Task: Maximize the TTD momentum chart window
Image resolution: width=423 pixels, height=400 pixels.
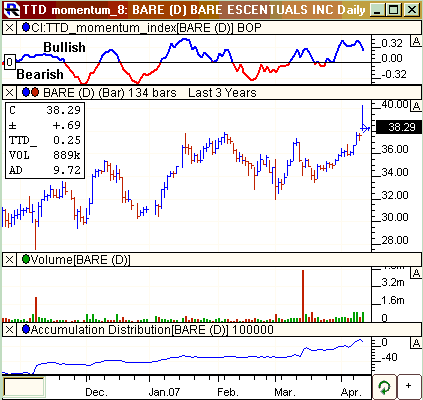Action: tap(394, 10)
